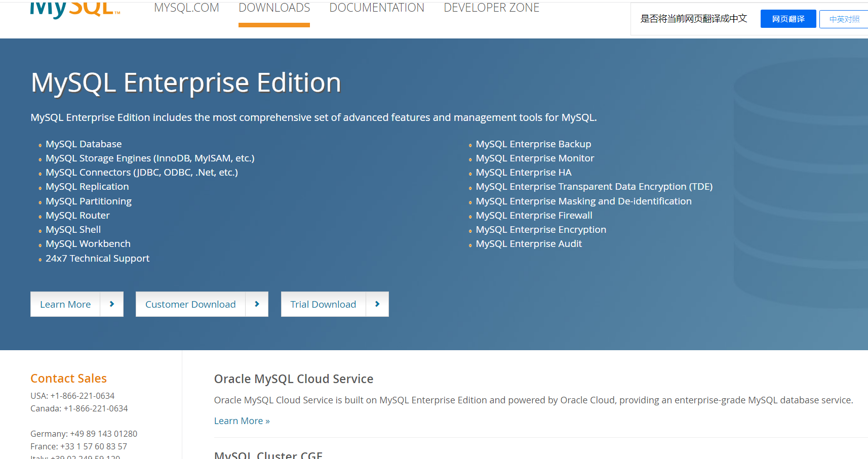Click the Canada phone number
Image resolution: width=868 pixels, height=459 pixels.
pos(96,408)
